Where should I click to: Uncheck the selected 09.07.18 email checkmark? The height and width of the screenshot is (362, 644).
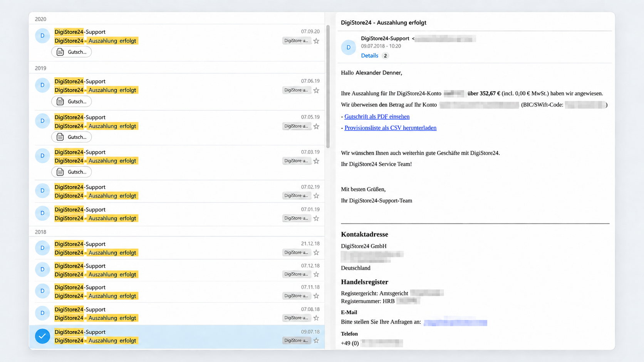pyautogui.click(x=42, y=336)
